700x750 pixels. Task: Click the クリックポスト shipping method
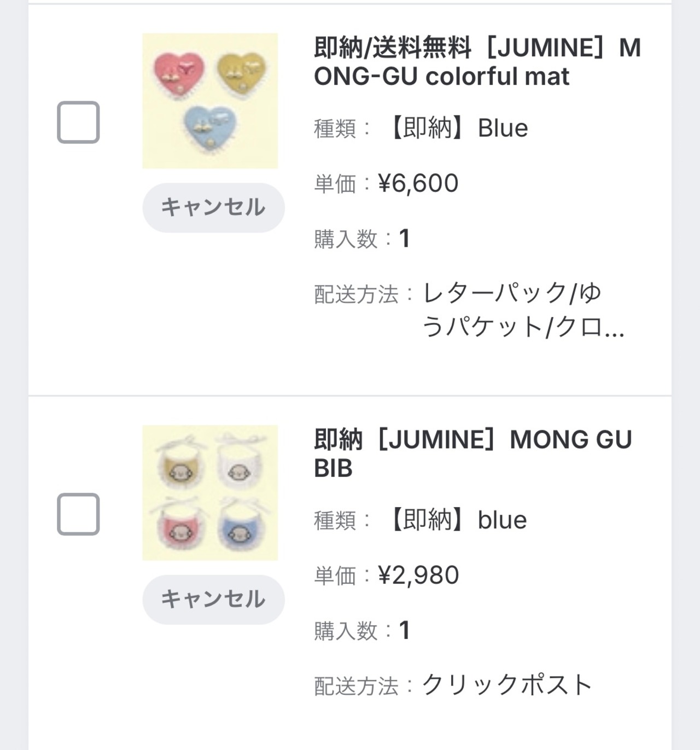click(x=507, y=685)
